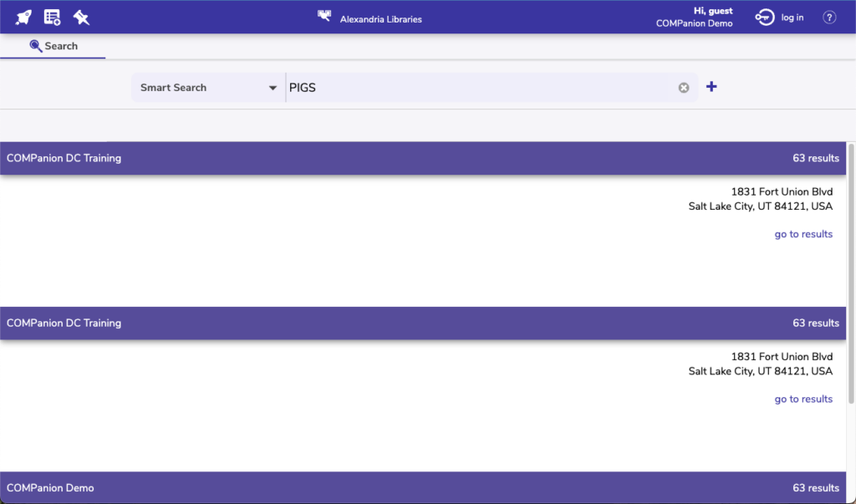Click the Alexandria Libraries title text
Screen dimensions: 856x504
tap(380, 19)
